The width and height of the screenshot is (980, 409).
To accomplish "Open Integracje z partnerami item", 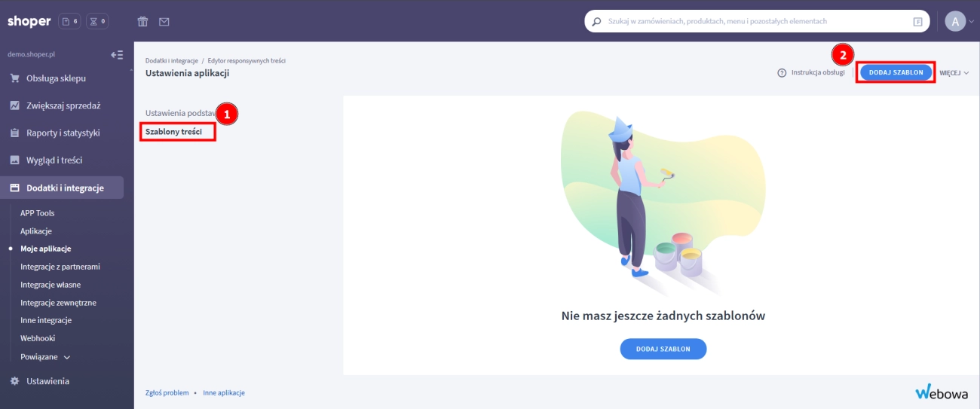I will (x=60, y=267).
